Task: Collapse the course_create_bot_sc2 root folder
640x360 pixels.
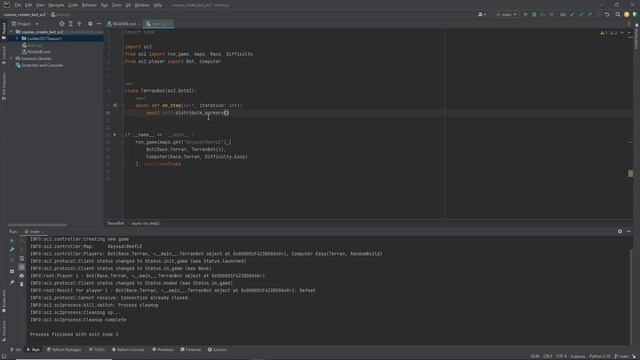Action: 12,31
